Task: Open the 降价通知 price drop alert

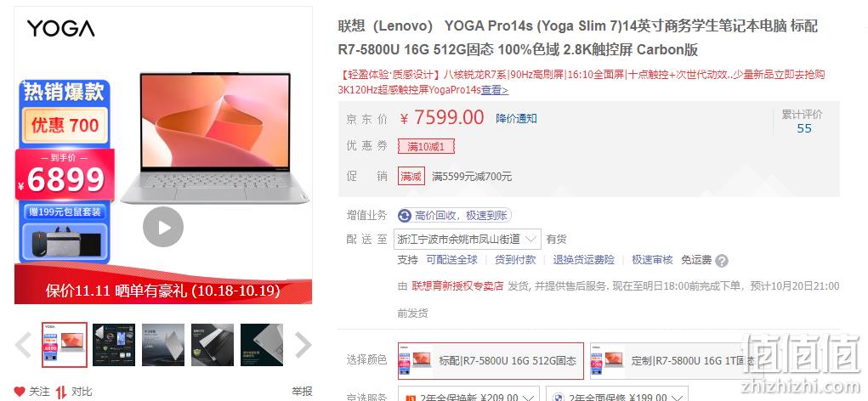Action: click(x=516, y=118)
